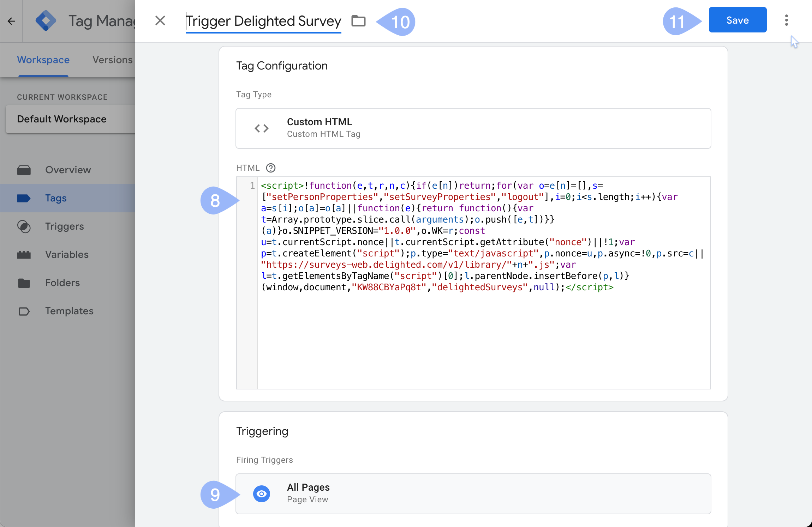
Task: Click the Overview briefcase icon
Action: (24, 170)
